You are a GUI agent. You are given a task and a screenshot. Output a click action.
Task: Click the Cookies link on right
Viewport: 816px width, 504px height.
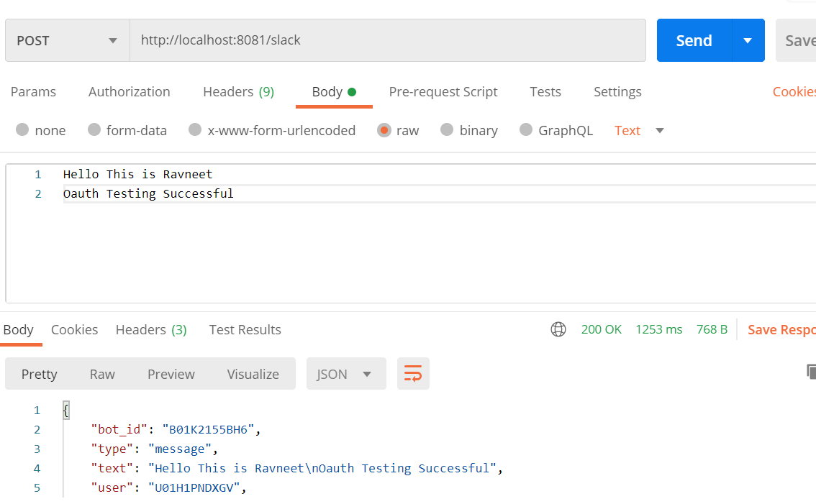click(x=793, y=91)
